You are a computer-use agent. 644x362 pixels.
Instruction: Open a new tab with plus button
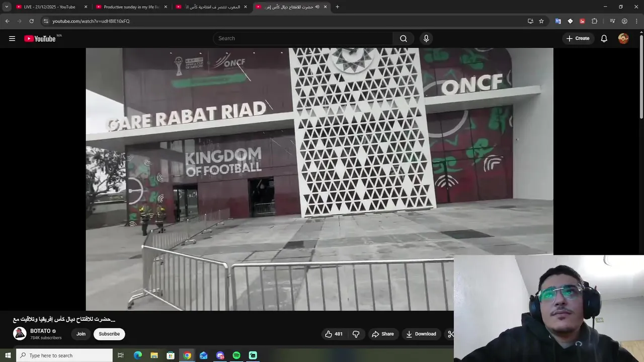point(337,7)
